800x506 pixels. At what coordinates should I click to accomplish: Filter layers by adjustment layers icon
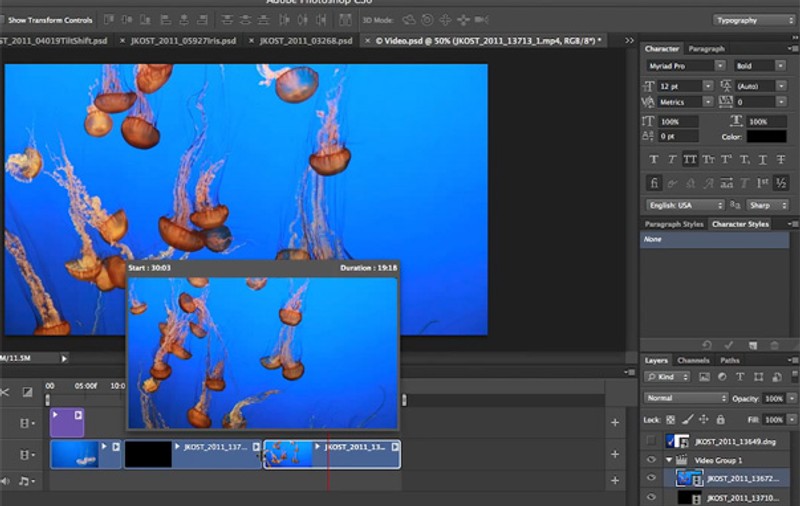722,377
